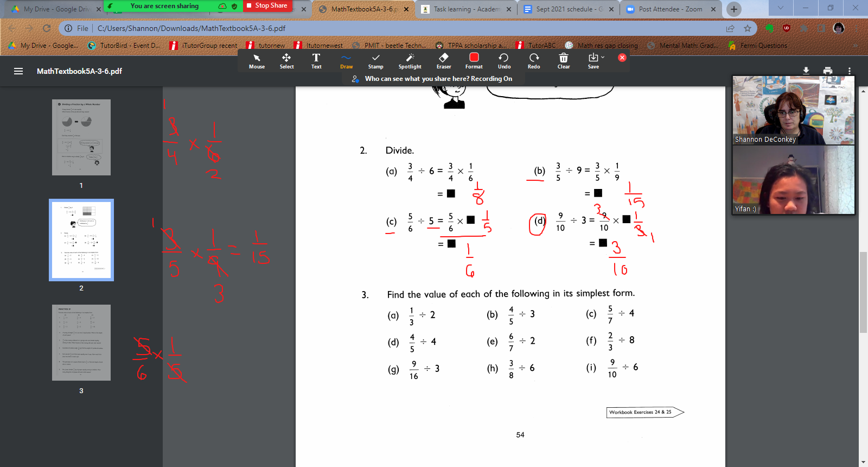868x467 pixels.
Task: Pick the Draw annotation tool
Action: click(x=346, y=61)
